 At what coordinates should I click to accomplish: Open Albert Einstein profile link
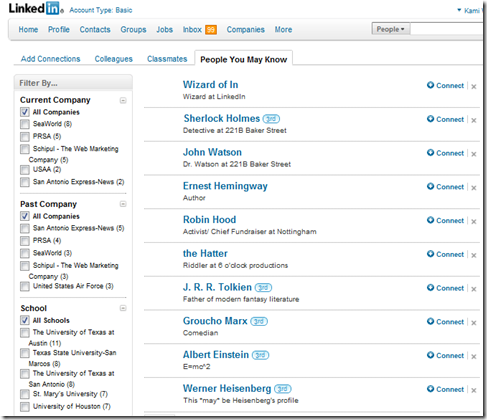[x=216, y=355]
